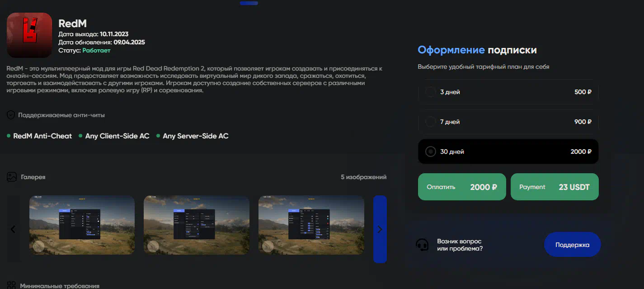Image resolution: width=644 pixels, height=289 pixels.
Task: Show next gallery image with right arrow
Action: click(x=380, y=229)
